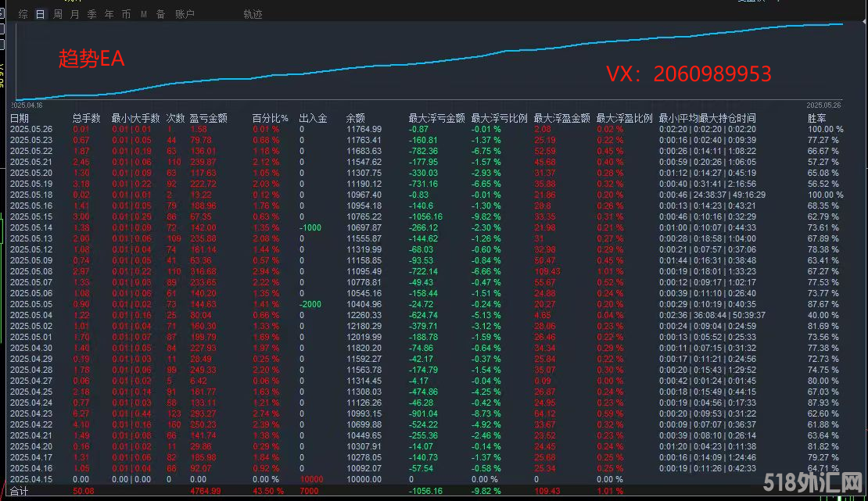Image resolution: width=868 pixels, height=501 pixels.
Task: Click the 2025.05.21 date cell
Action: coord(31,163)
